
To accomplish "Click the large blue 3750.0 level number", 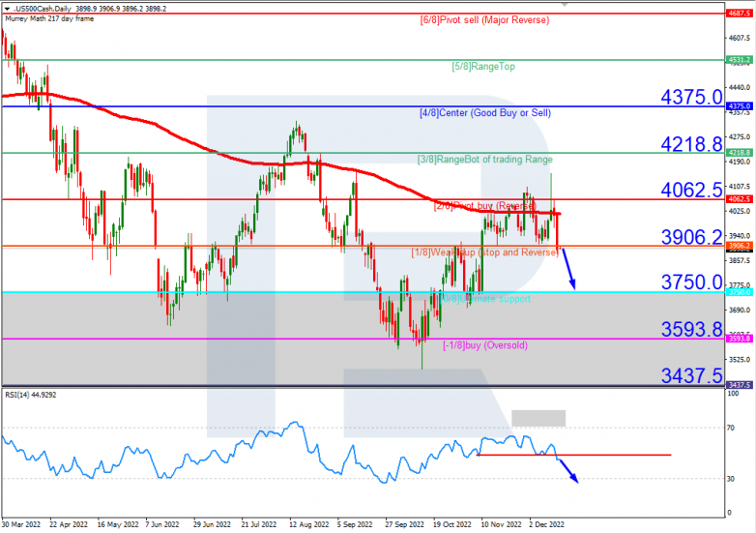I will 691,282.
